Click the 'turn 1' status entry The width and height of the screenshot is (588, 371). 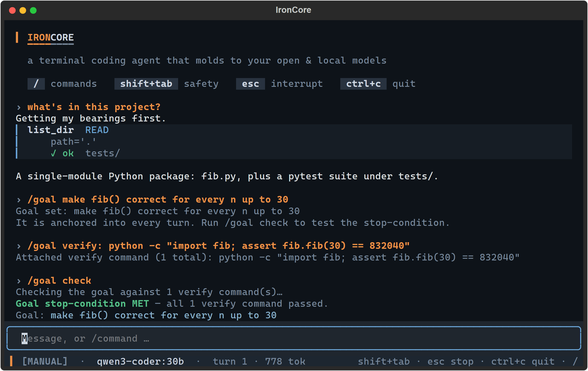(230, 362)
